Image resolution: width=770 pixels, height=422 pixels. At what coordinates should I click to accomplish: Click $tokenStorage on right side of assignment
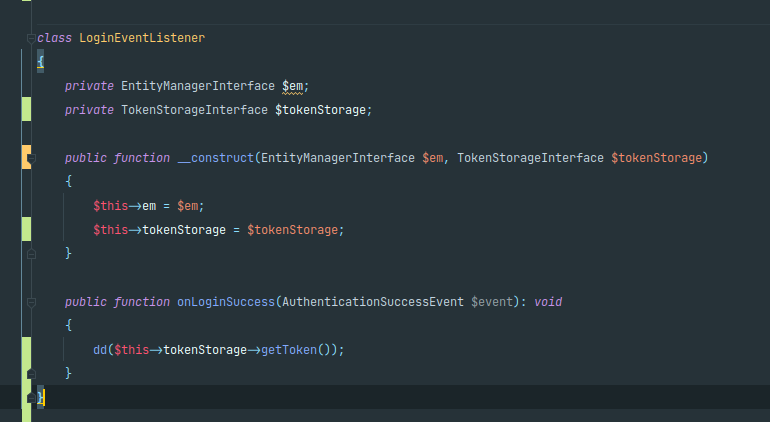coord(293,230)
